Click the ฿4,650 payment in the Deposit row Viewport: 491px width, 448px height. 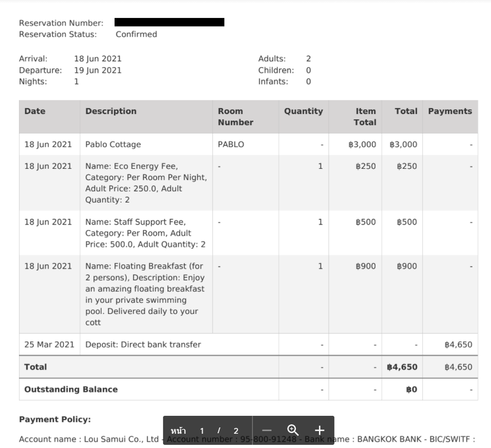coord(458,345)
